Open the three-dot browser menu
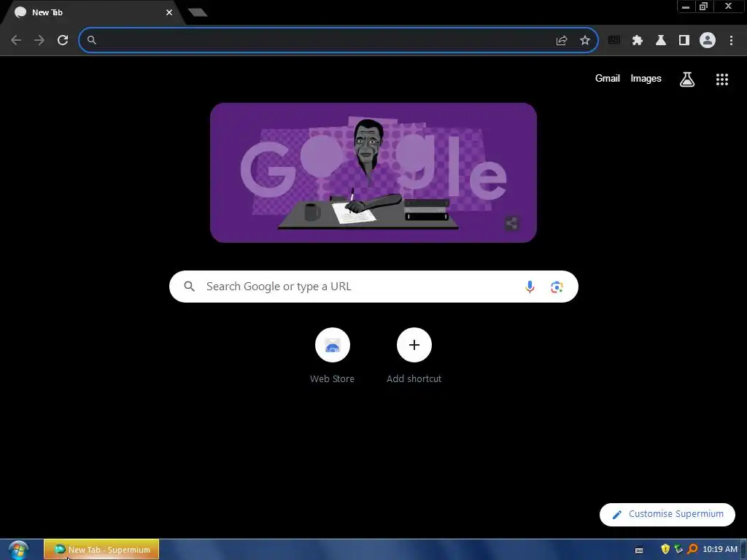 point(731,40)
